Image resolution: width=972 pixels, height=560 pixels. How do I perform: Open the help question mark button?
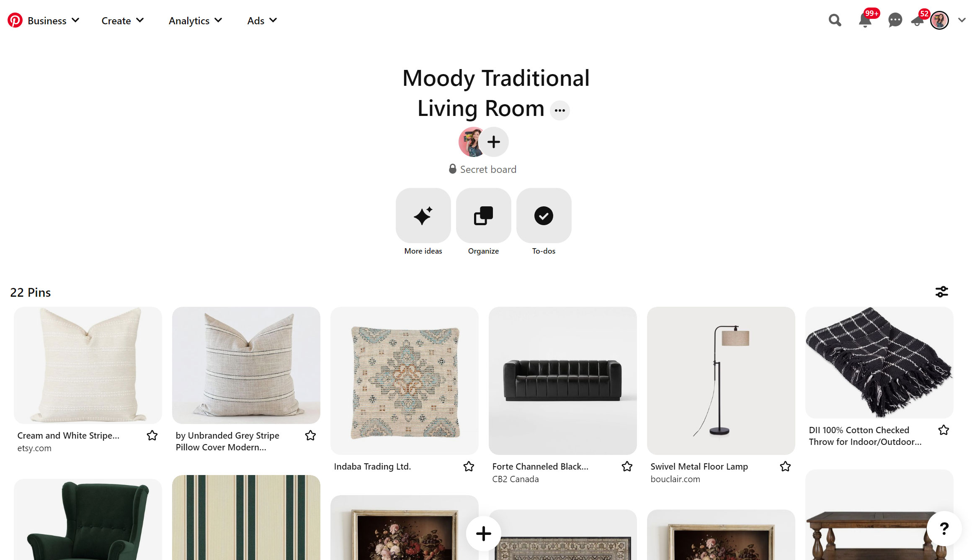944,528
